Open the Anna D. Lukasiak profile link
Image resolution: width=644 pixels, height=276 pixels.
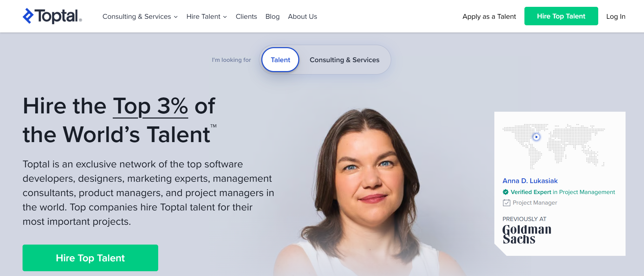[x=530, y=181]
